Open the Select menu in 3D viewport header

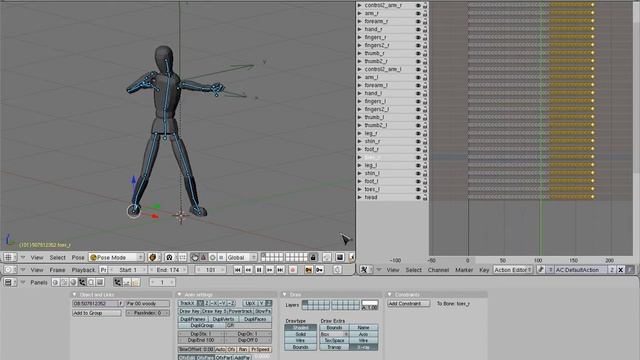pos(58,257)
